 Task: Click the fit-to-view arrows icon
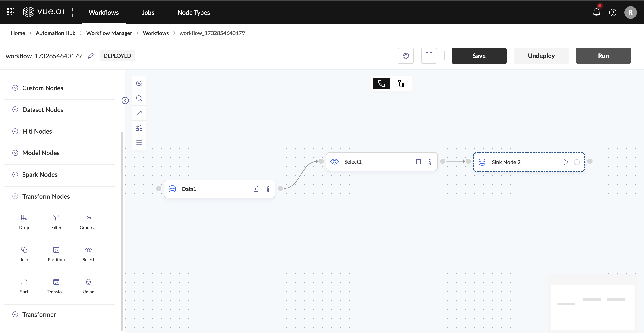pos(139,113)
